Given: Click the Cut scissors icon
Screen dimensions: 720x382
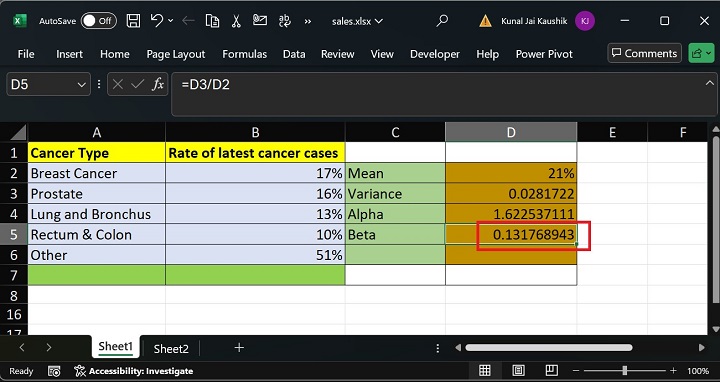Looking at the screenshot, I should pos(236,21).
